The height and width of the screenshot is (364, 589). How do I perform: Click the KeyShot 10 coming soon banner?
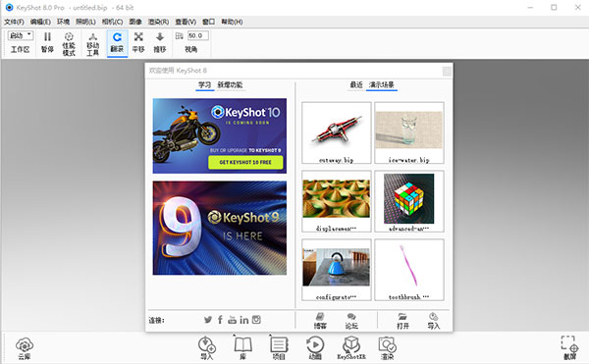(x=220, y=135)
